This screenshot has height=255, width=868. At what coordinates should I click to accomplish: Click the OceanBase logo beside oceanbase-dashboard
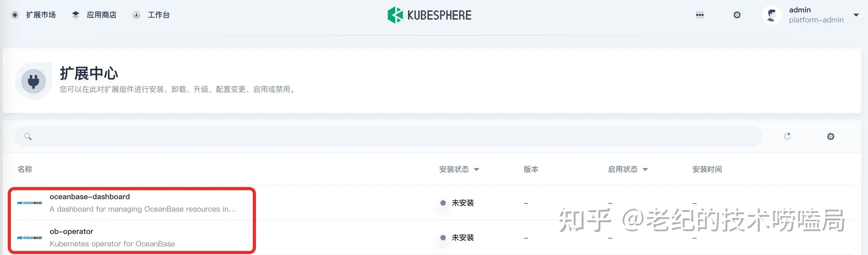tap(30, 203)
